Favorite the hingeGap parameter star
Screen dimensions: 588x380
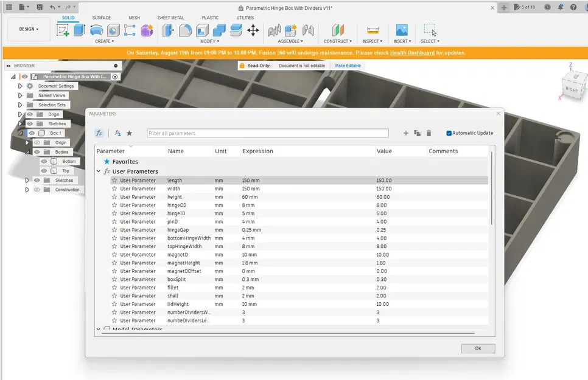tap(114, 230)
